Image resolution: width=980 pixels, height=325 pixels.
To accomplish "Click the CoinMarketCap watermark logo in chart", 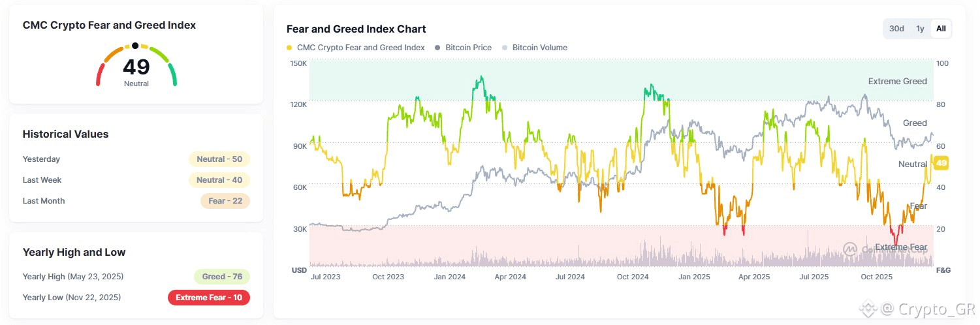I will tap(849, 249).
